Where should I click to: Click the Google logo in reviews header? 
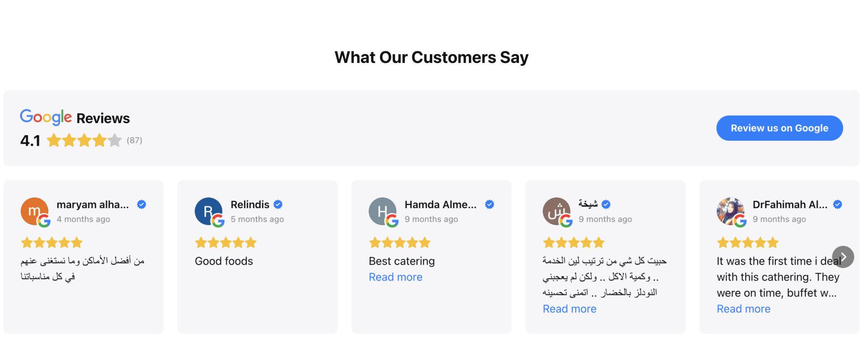tap(46, 117)
